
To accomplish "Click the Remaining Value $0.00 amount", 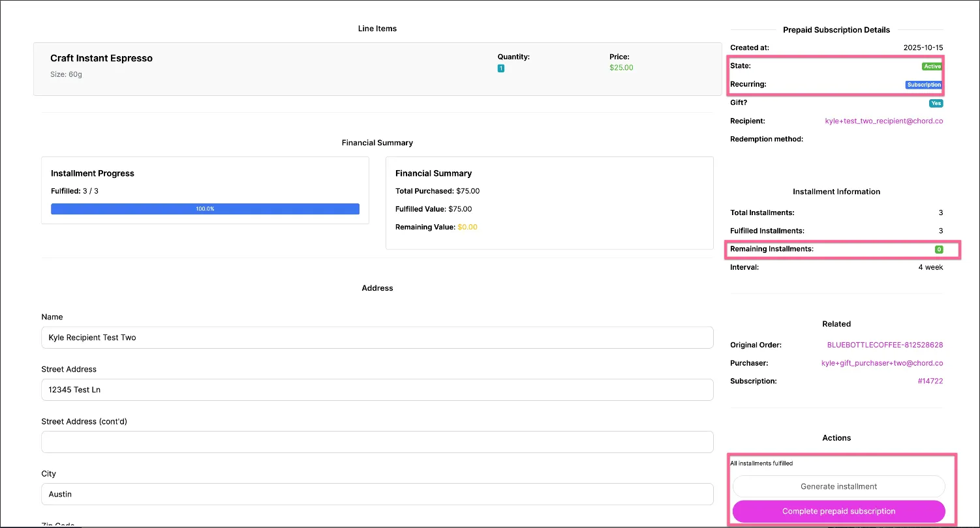I will point(467,227).
